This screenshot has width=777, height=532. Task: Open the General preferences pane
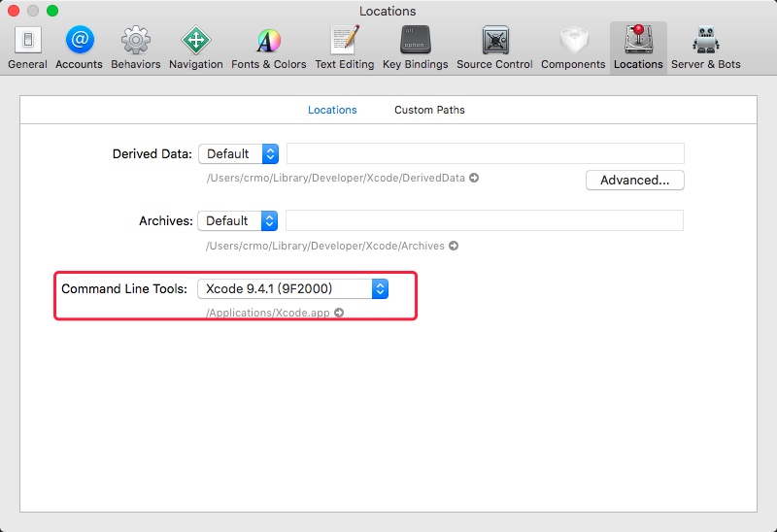27,47
